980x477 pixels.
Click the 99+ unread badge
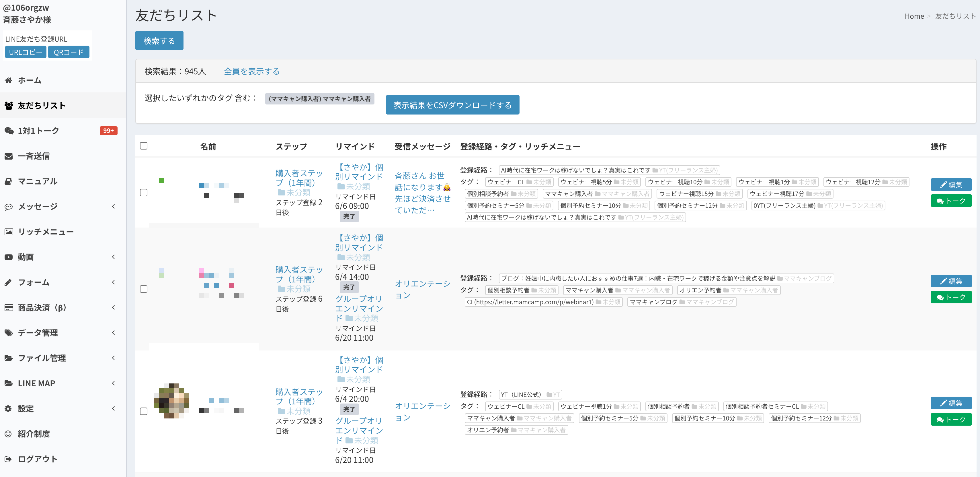(108, 131)
